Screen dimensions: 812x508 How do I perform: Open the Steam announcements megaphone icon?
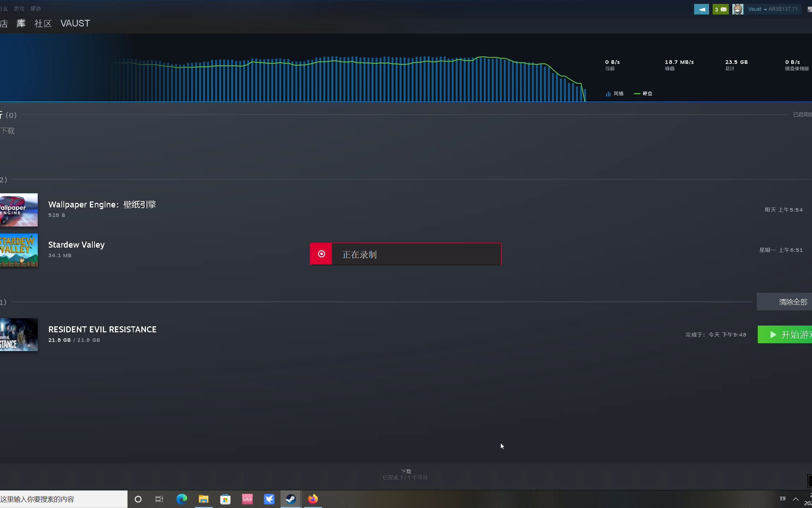coord(701,9)
